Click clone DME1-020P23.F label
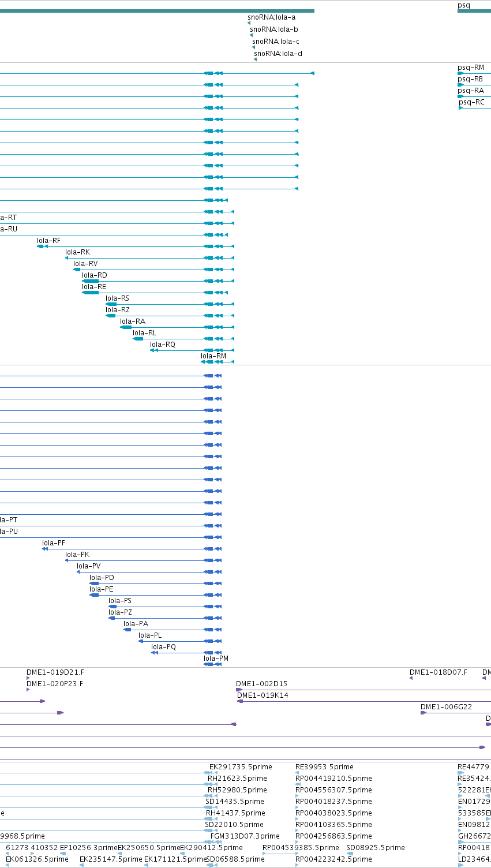The height and width of the screenshot is (868, 491). tap(55, 684)
